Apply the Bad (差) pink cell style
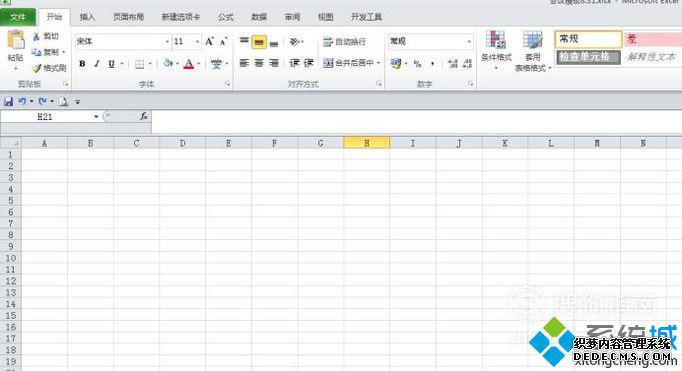 point(652,39)
